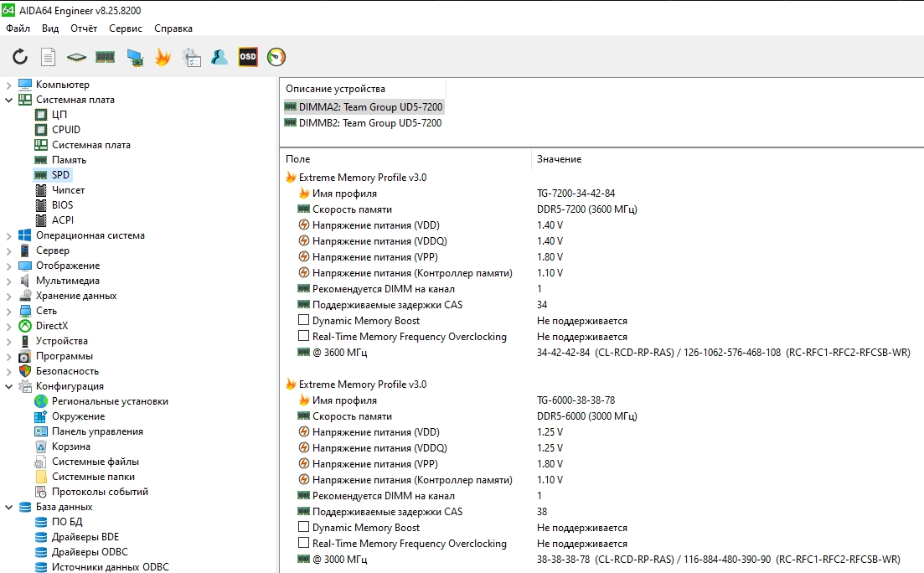Open the BIOS tree item
Viewport: 924px width, 573px height.
63,205
